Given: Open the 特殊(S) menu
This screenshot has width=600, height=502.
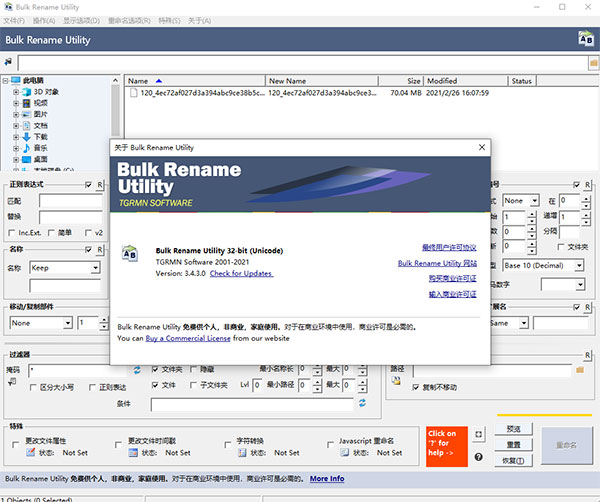Looking at the screenshot, I should pos(170,21).
